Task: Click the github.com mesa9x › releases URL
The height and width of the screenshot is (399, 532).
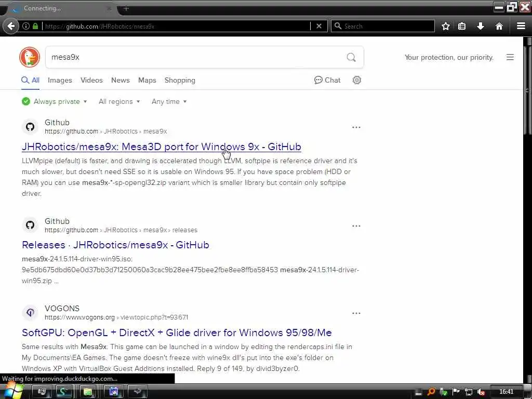Action: click(x=121, y=230)
